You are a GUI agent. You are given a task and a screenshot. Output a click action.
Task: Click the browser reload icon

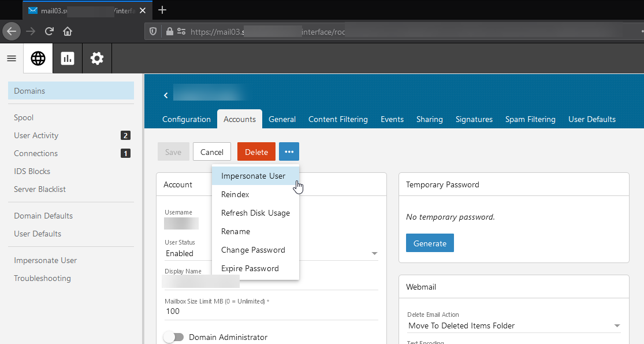[50, 31]
